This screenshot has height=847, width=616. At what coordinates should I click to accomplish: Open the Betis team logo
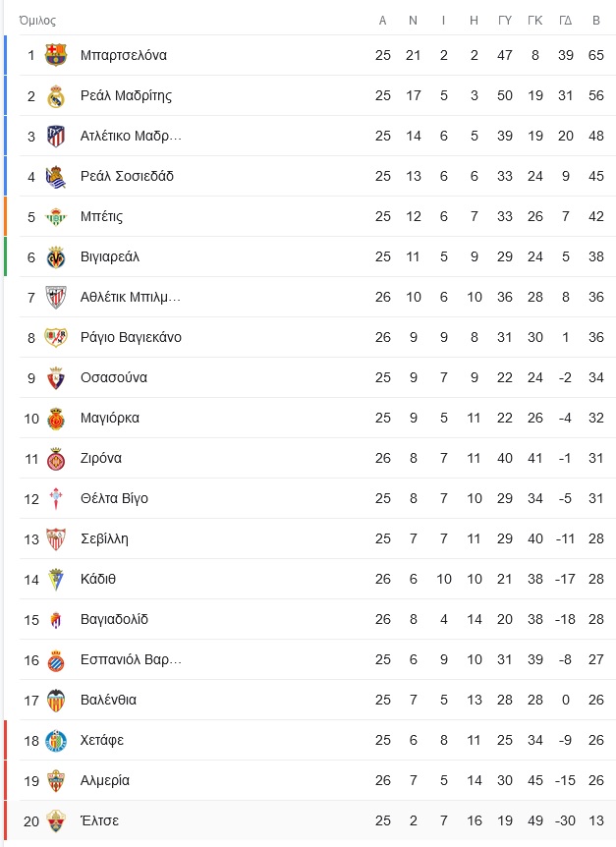coord(56,216)
